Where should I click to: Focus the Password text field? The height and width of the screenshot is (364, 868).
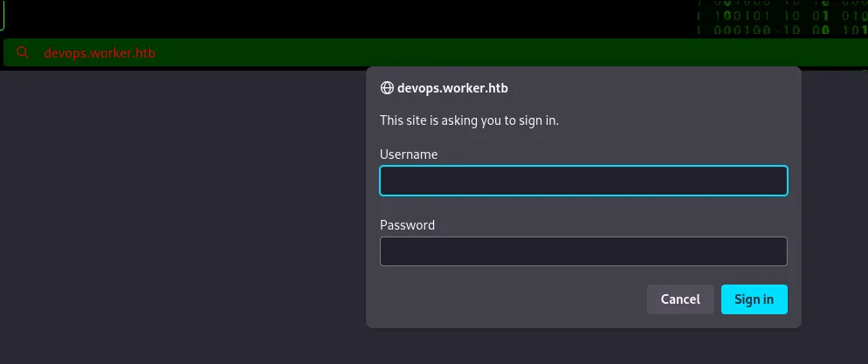(x=583, y=251)
